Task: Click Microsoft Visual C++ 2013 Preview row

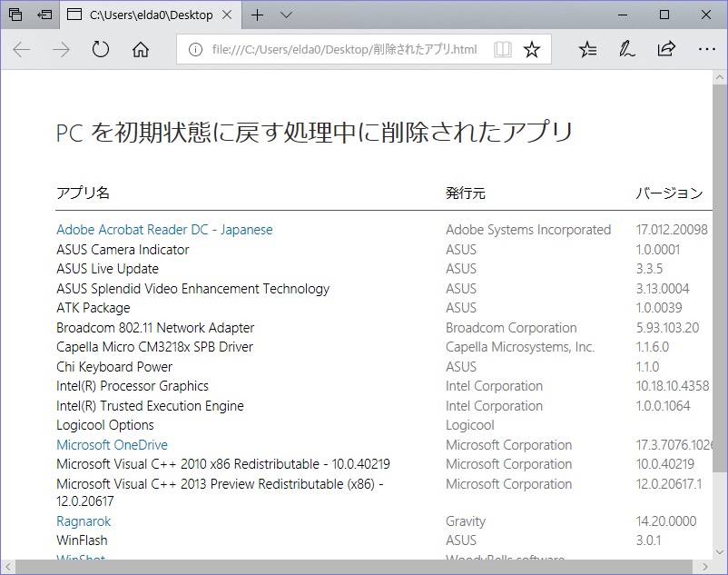Action: [x=220, y=492]
